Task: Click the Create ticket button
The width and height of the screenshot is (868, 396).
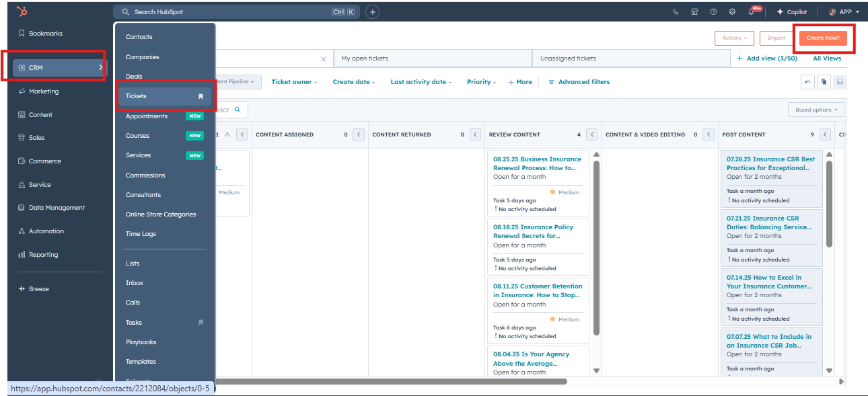Action: tap(823, 38)
